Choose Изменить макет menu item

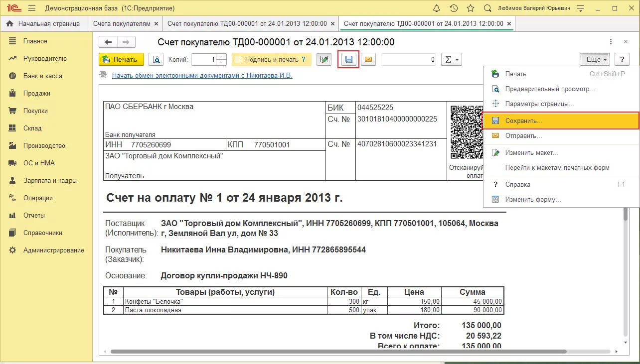561,152
